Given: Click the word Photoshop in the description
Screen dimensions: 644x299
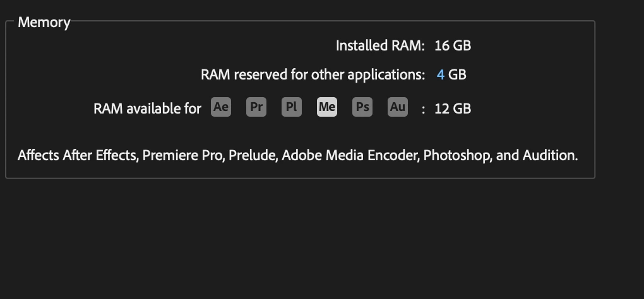Looking at the screenshot, I should [x=457, y=155].
